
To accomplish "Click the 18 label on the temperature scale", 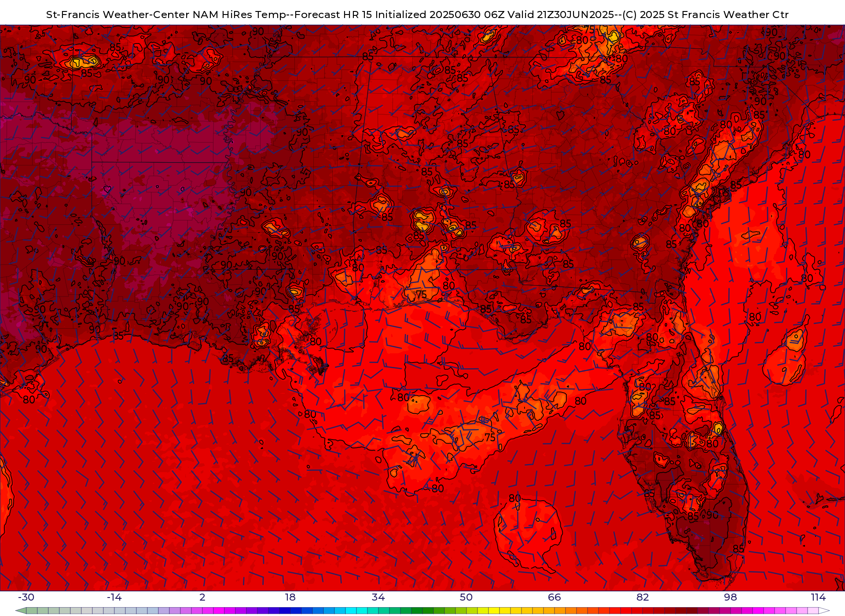I will tap(290, 597).
